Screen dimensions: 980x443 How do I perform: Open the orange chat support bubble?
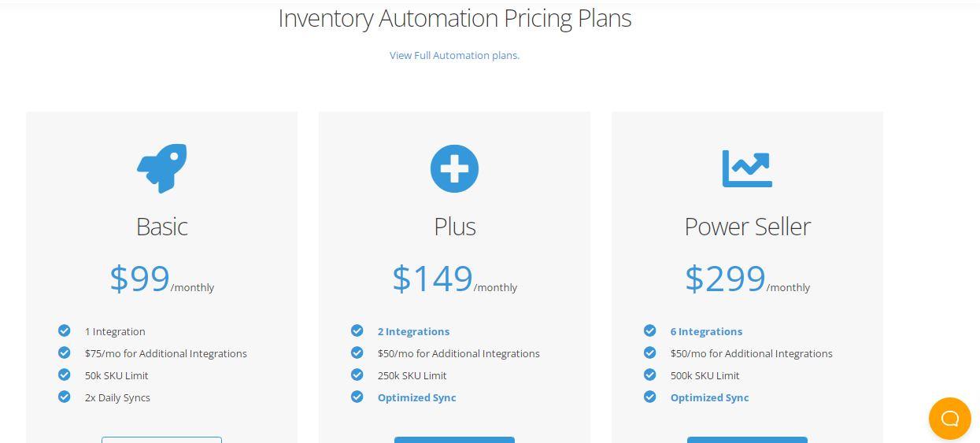click(949, 418)
